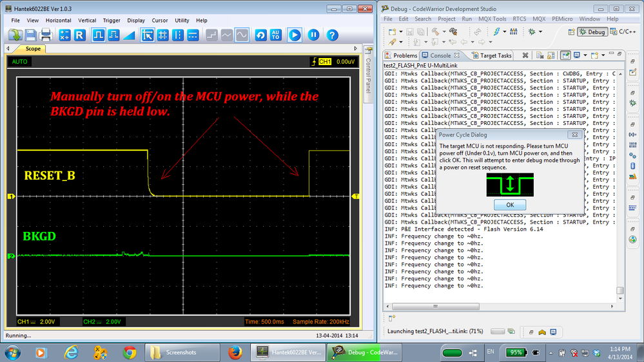Open Chrome from the taskbar
This screenshot has height=362, width=644.
130,352
